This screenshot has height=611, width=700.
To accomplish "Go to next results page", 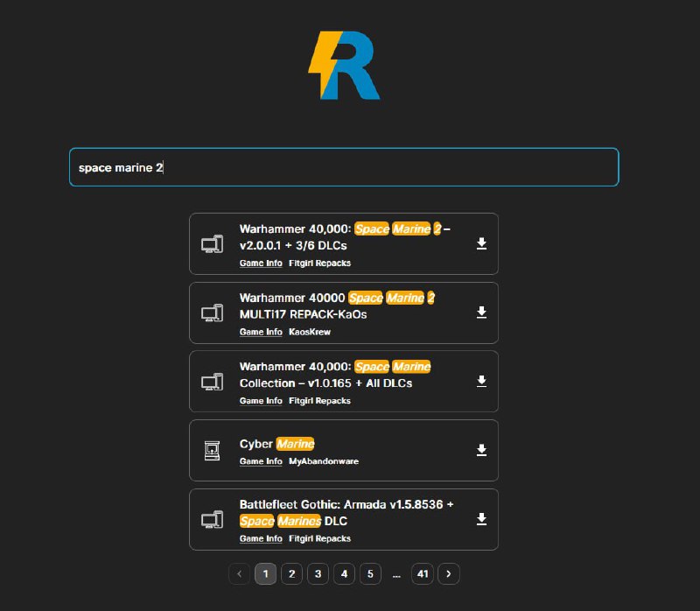I will click(x=449, y=574).
